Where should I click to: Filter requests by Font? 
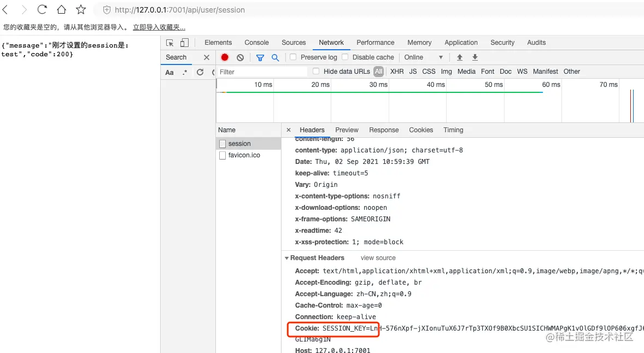click(x=488, y=72)
